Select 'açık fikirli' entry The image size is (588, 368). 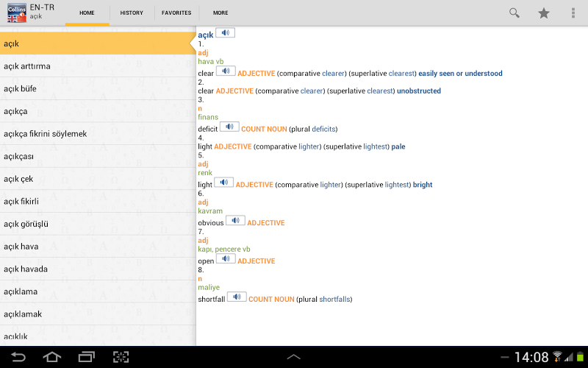coord(98,201)
